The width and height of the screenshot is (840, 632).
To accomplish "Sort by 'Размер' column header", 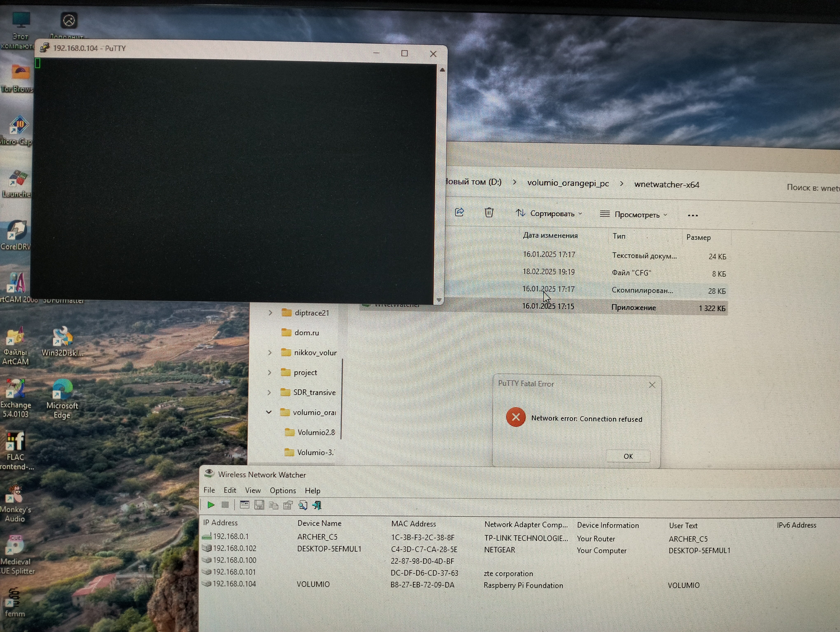I will 698,237.
